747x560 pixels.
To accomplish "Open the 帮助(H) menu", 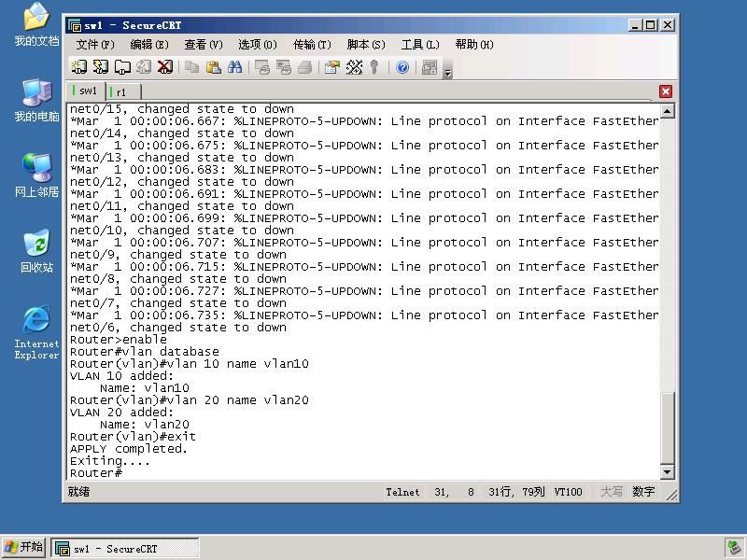I will pos(474,45).
